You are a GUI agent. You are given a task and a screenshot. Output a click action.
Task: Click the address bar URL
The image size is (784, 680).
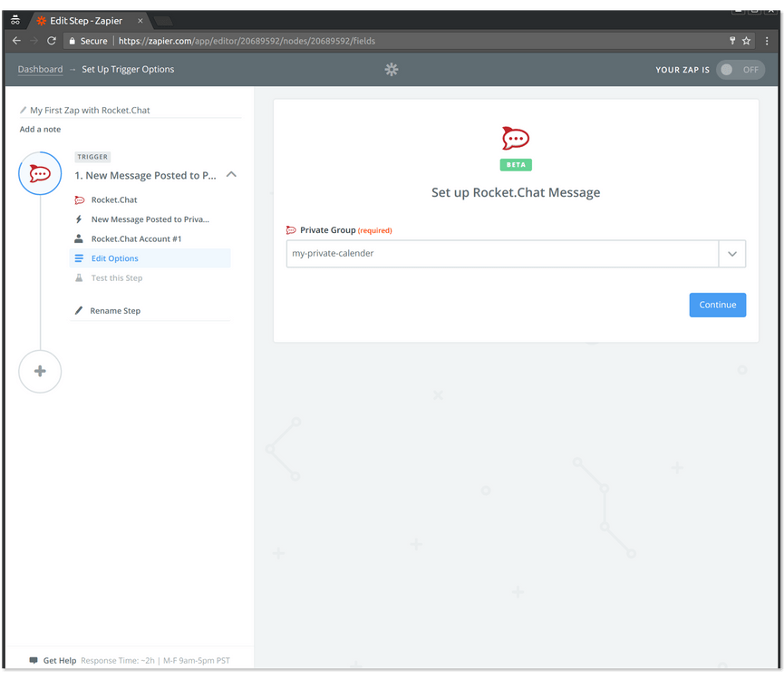pos(247,41)
